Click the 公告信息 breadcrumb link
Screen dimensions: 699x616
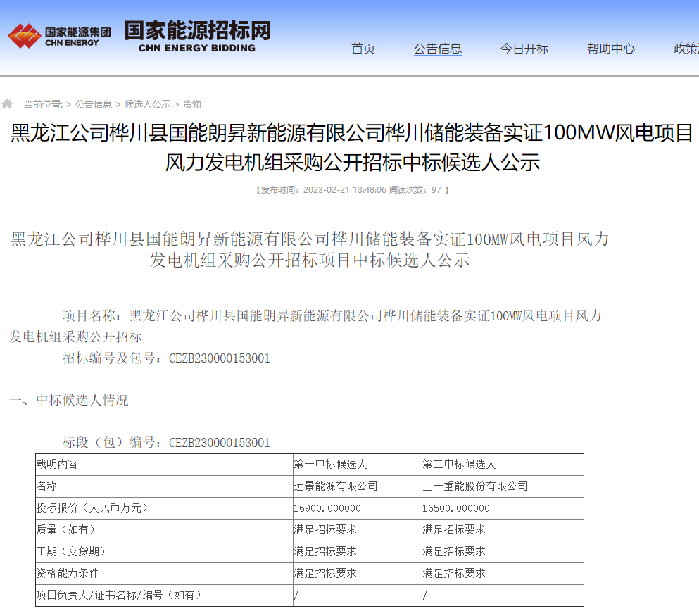coord(93,104)
